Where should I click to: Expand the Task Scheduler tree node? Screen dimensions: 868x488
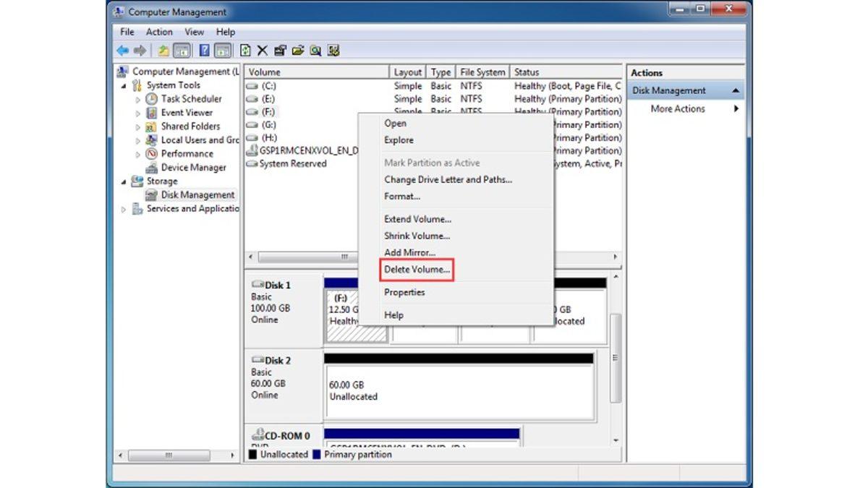click(x=137, y=99)
